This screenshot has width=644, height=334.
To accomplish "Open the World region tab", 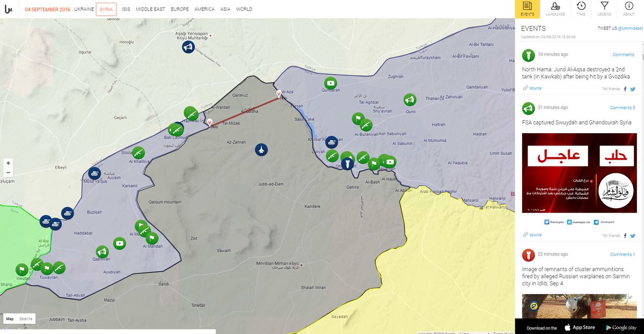I will [x=244, y=9].
